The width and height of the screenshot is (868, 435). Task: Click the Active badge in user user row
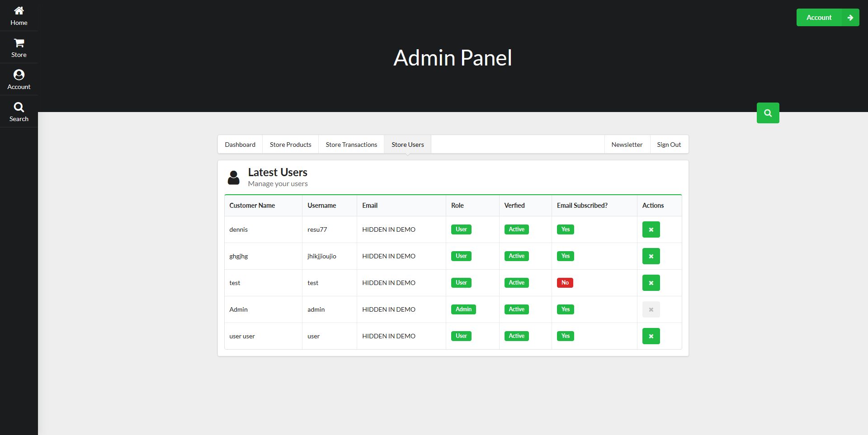click(x=516, y=336)
